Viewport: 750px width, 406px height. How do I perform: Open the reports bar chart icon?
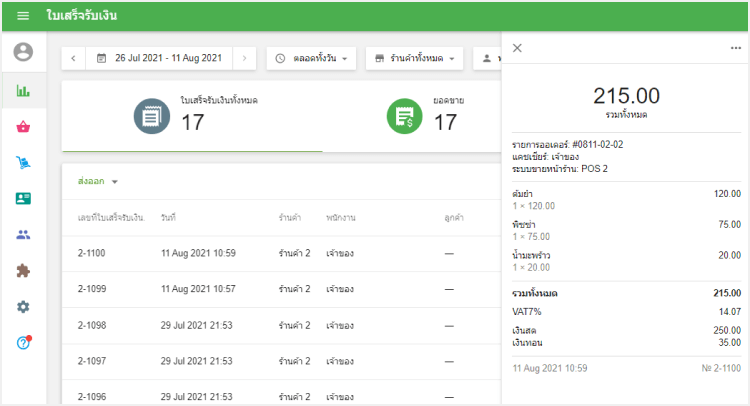pyautogui.click(x=23, y=90)
